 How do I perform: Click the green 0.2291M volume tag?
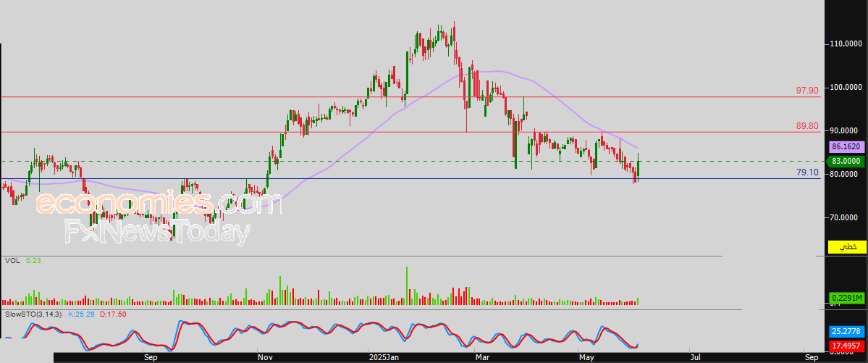847,299
